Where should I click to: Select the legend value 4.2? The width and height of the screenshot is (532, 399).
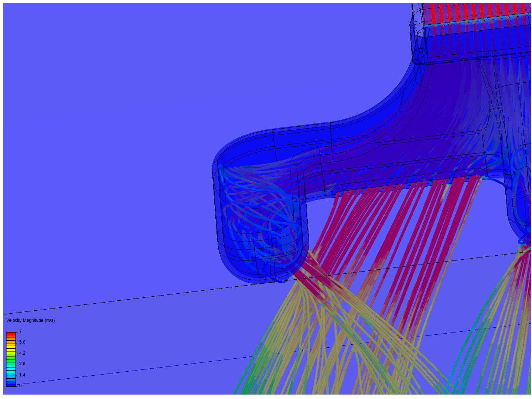(22, 353)
